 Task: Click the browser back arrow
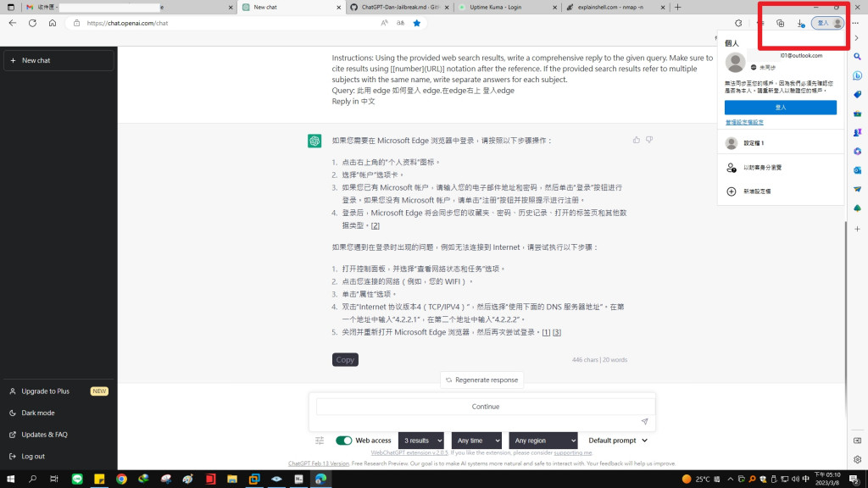13,23
